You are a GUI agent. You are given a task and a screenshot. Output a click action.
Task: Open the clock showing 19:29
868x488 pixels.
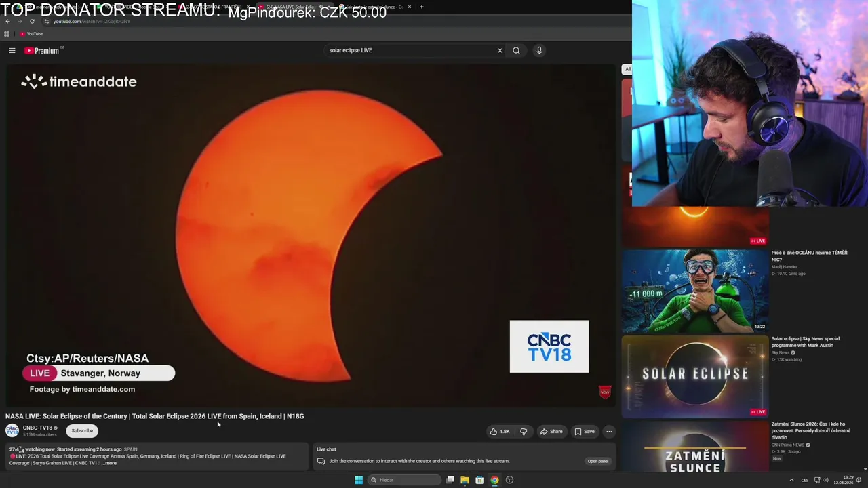point(844,480)
